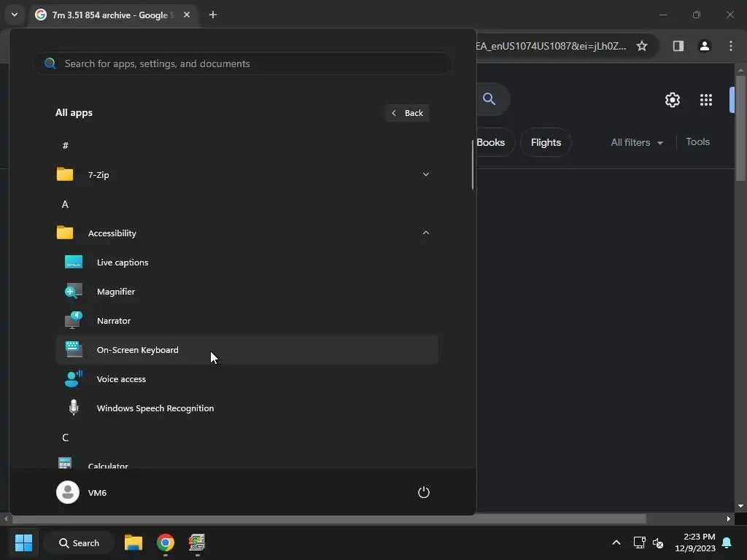Viewport: 747px width, 560px height.
Task: Click the power button in Start menu
Action: pyautogui.click(x=424, y=492)
